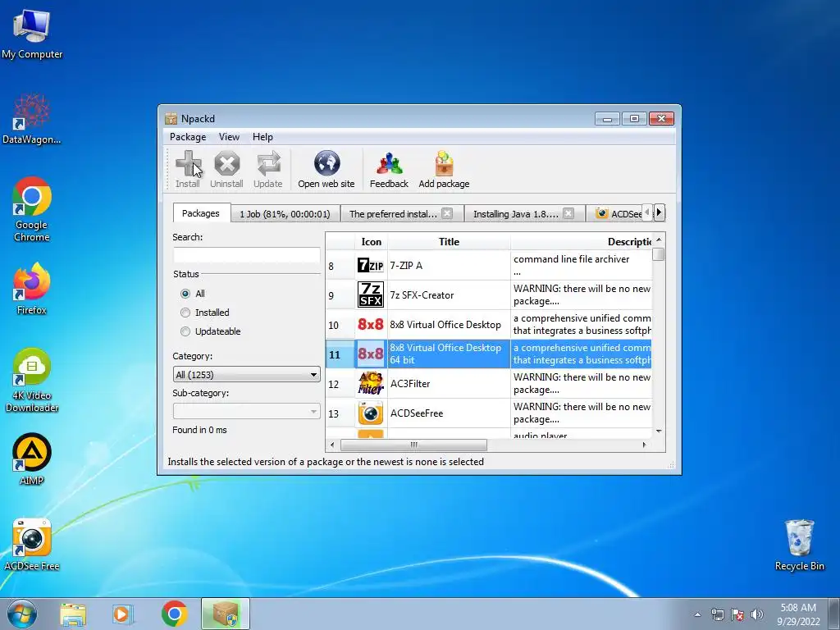The width and height of the screenshot is (840, 630).
Task: Click the volume tray icon
Action: coord(757,614)
